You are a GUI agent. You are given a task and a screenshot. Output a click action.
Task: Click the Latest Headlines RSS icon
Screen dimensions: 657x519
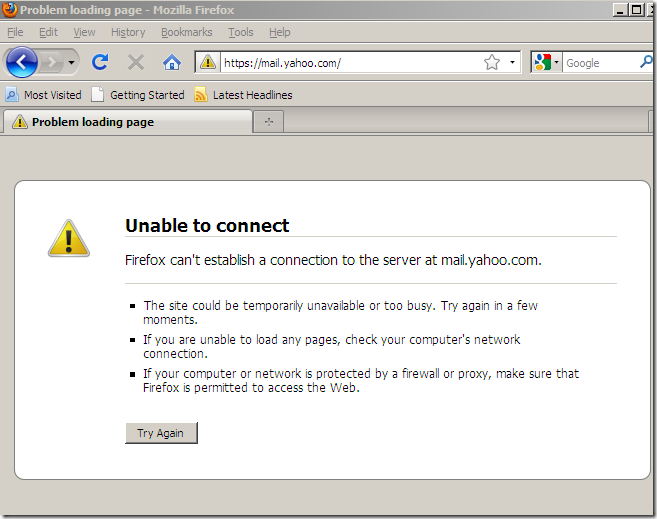click(201, 95)
